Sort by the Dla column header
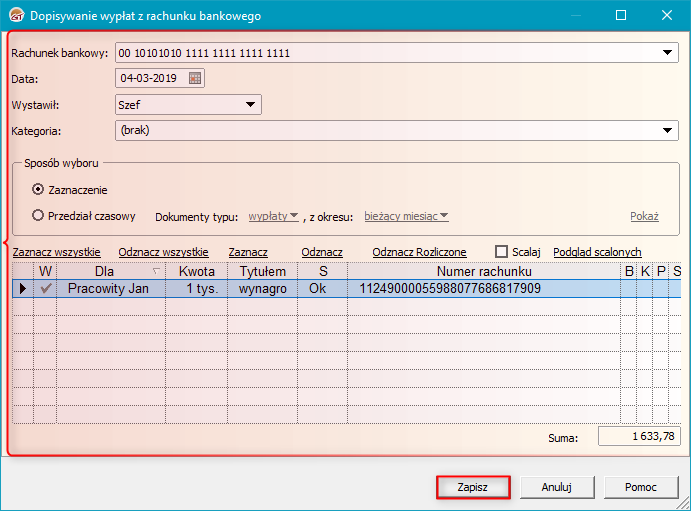Image resolution: width=691 pixels, height=511 pixels. point(111,271)
